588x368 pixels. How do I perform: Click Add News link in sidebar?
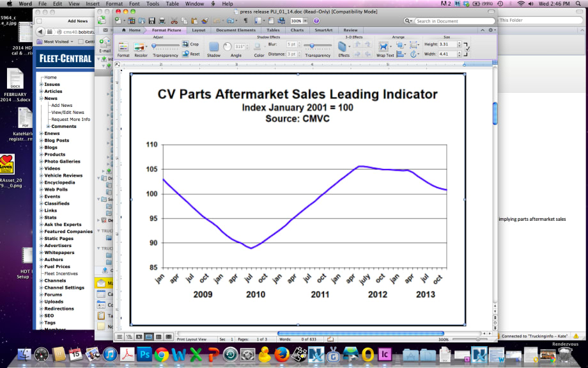[x=62, y=106]
